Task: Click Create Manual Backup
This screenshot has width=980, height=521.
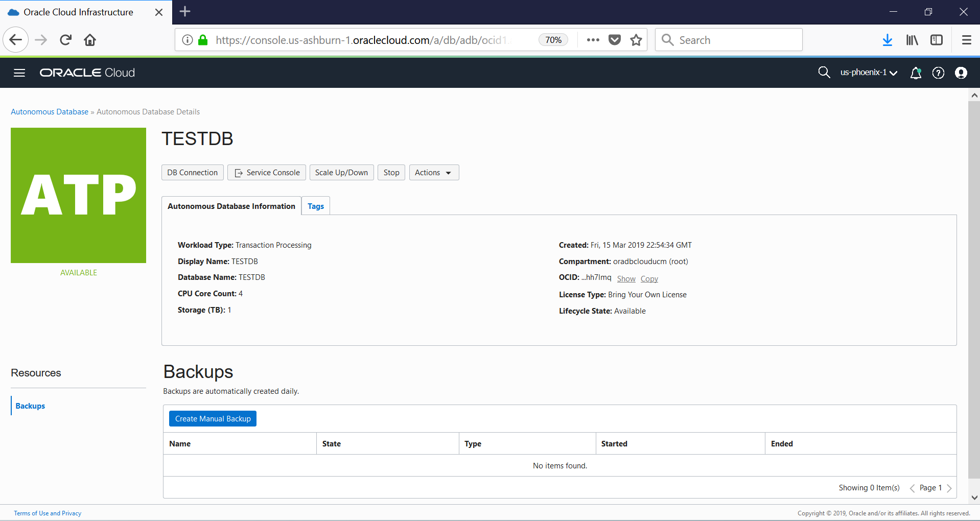Action: tap(213, 419)
